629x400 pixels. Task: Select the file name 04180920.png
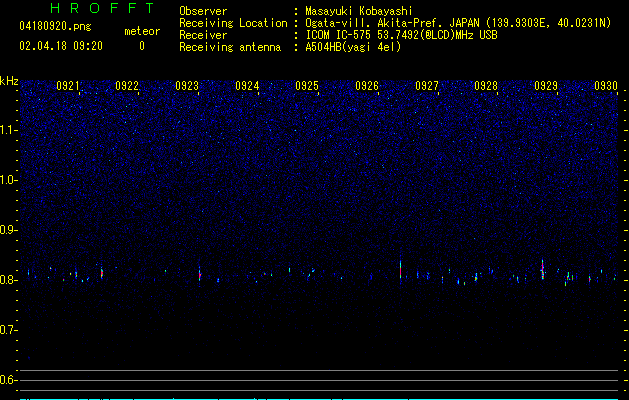(x=55, y=27)
